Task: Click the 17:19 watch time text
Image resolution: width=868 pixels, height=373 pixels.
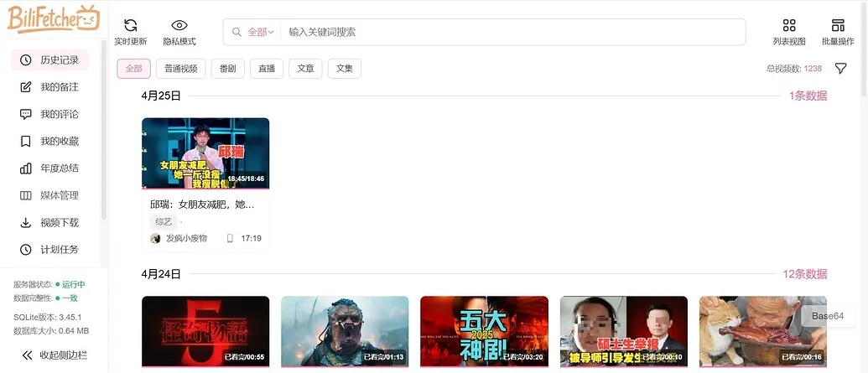Action: pos(252,238)
